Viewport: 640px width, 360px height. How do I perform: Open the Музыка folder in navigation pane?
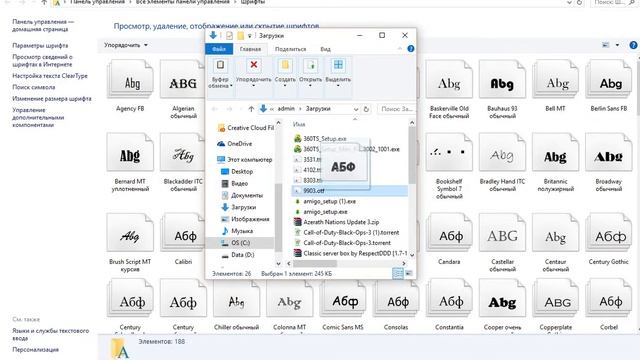pos(237,231)
